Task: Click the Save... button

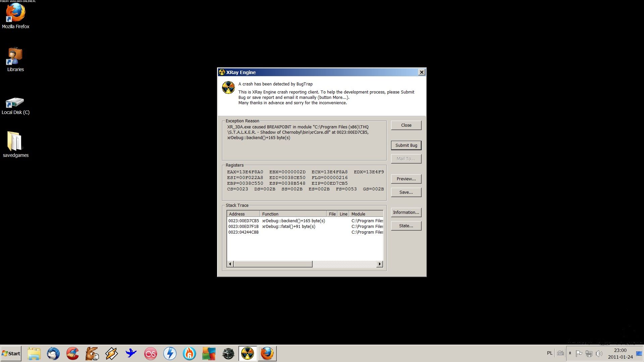Action: coord(406,192)
